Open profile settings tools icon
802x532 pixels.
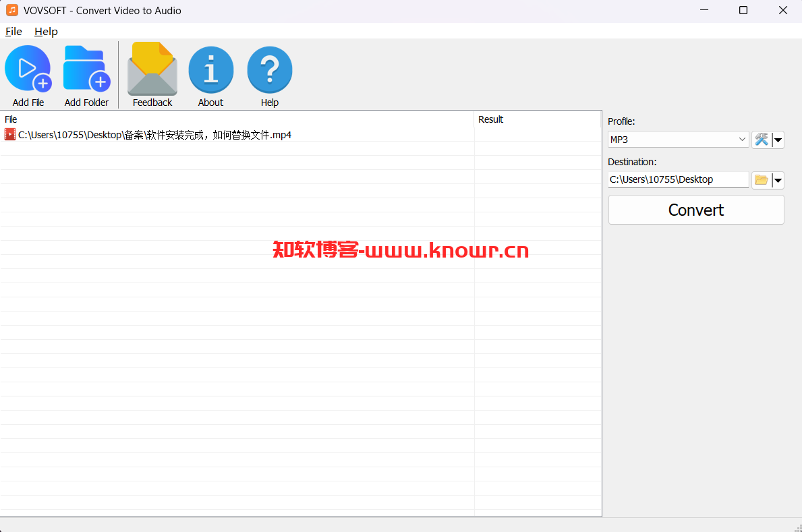[761, 139]
